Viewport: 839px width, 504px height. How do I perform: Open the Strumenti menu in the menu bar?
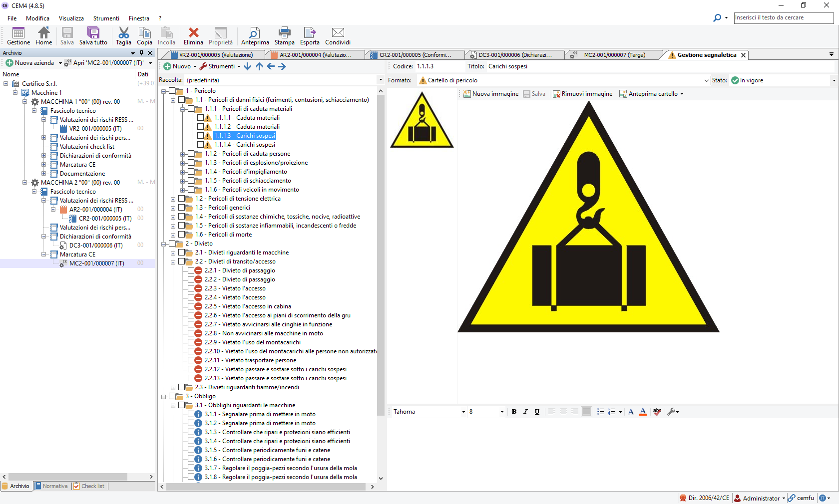[106, 18]
